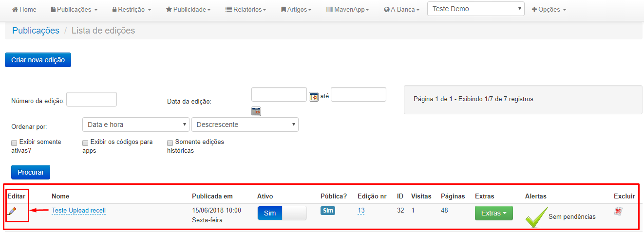Screen dimensions: 644x232
Task: Go to Home in the navbar
Action: (x=24, y=9)
